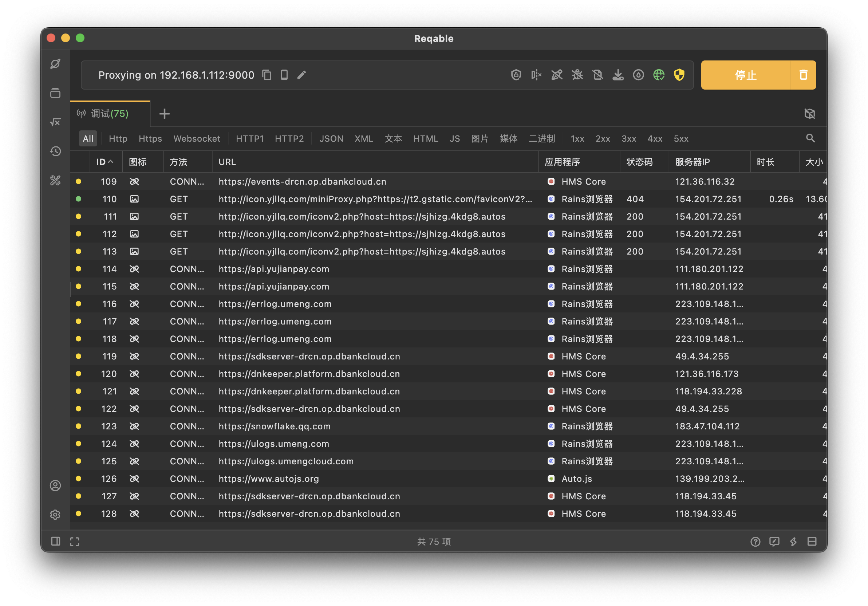The image size is (868, 606).
Task: Filter by 2xx status codes
Action: (x=603, y=139)
